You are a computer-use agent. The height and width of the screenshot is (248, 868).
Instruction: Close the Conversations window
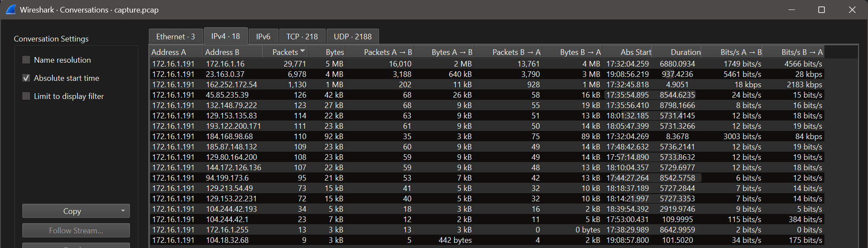(x=852, y=10)
